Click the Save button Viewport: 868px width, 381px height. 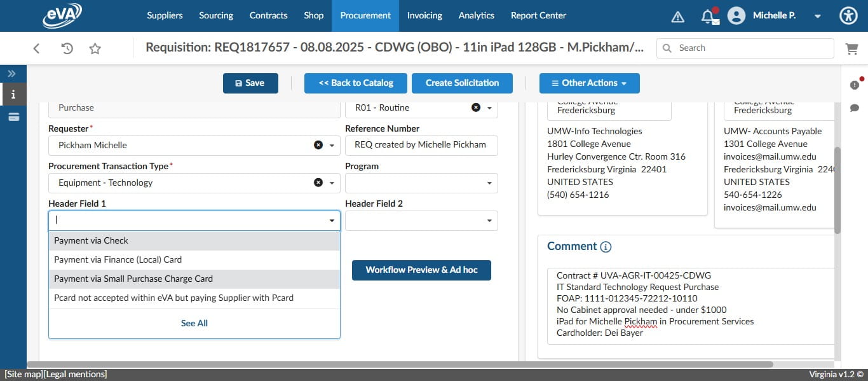[x=250, y=83]
